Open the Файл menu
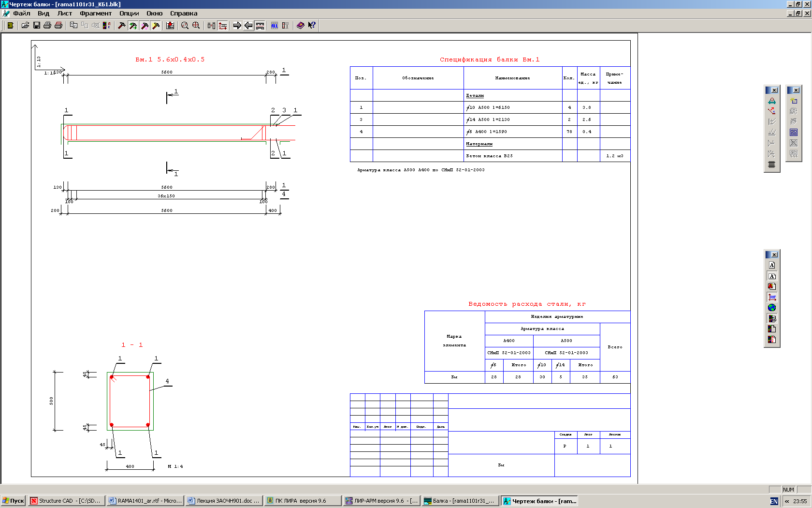The image size is (812, 508). 22,14
